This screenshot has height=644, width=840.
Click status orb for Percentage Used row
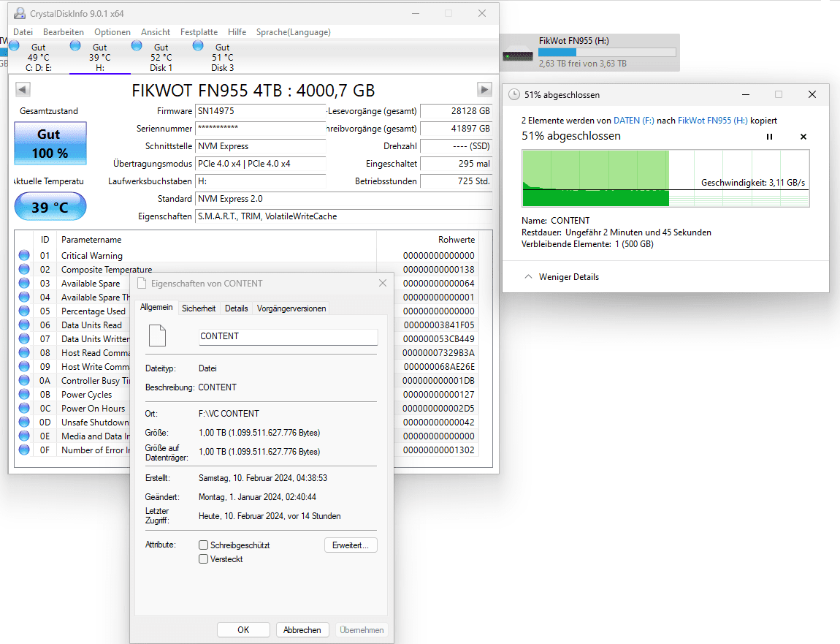(24, 311)
